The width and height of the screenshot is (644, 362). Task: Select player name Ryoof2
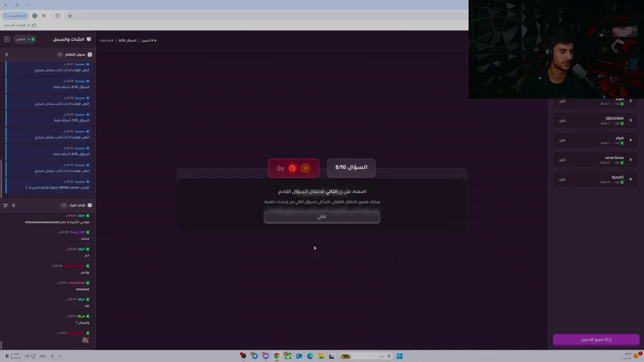(617, 177)
